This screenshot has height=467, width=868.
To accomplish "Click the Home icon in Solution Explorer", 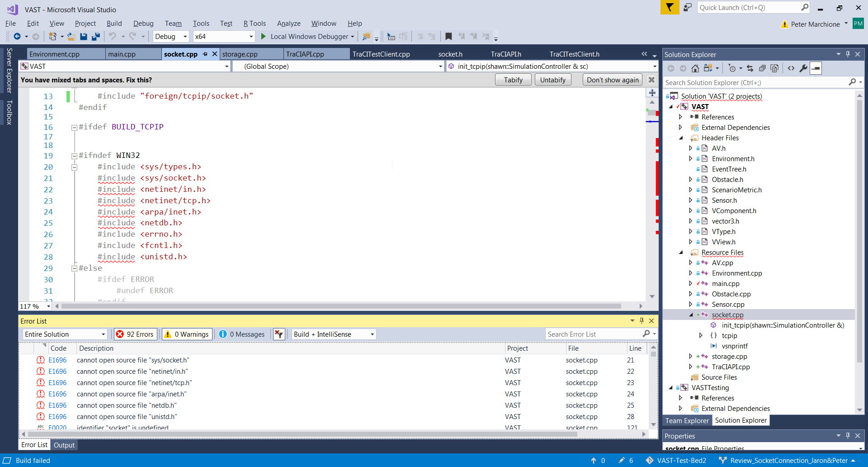I will tap(695, 68).
